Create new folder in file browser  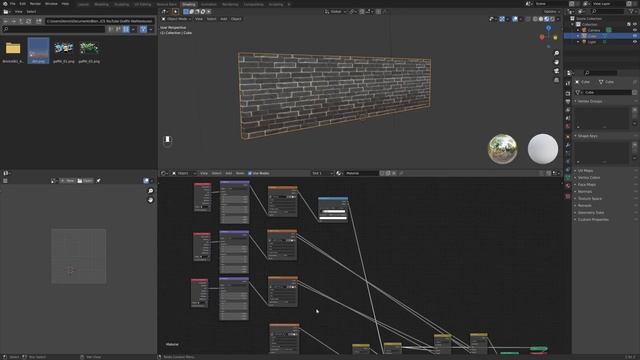39,21
